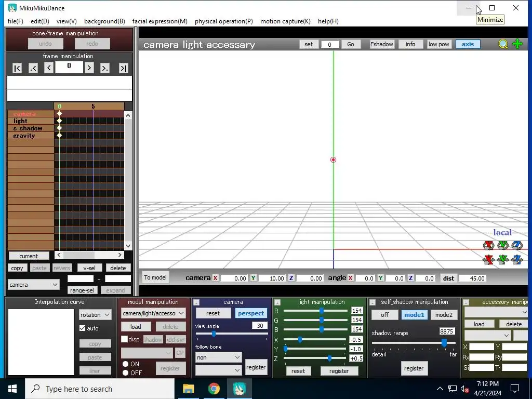The image size is (532, 399).
Task: Go to next keyframe button
Action: point(105,68)
